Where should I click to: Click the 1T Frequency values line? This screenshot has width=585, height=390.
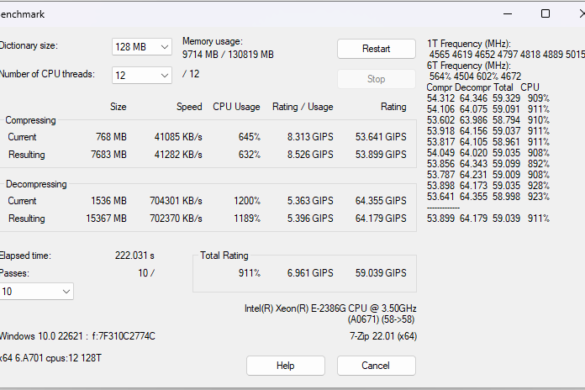(x=507, y=54)
